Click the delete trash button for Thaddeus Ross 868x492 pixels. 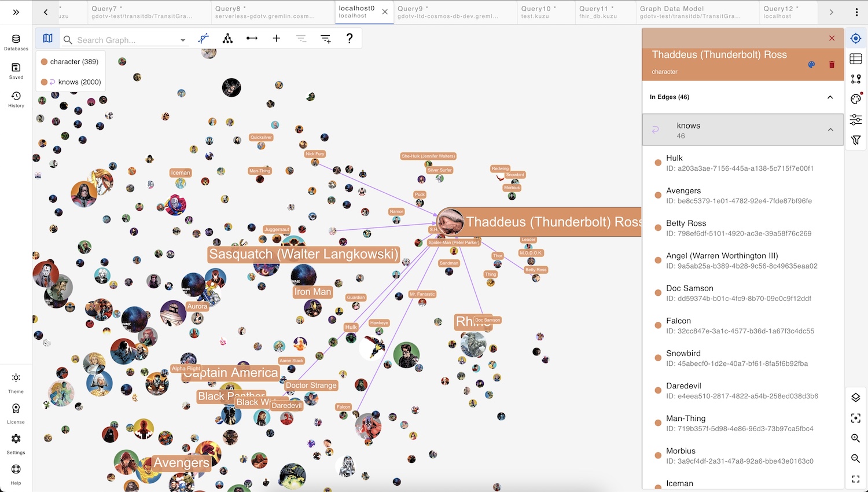click(832, 65)
